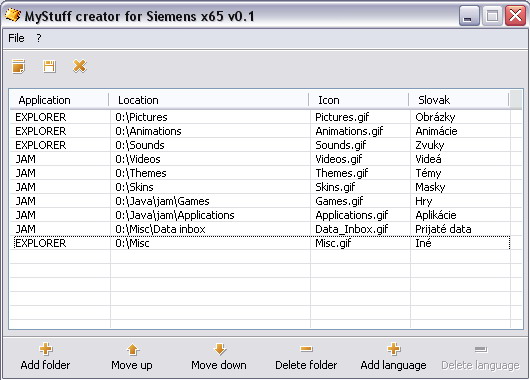Image resolution: width=530 pixels, height=380 pixels.
Task: Click the Move up button
Action: [132, 357]
